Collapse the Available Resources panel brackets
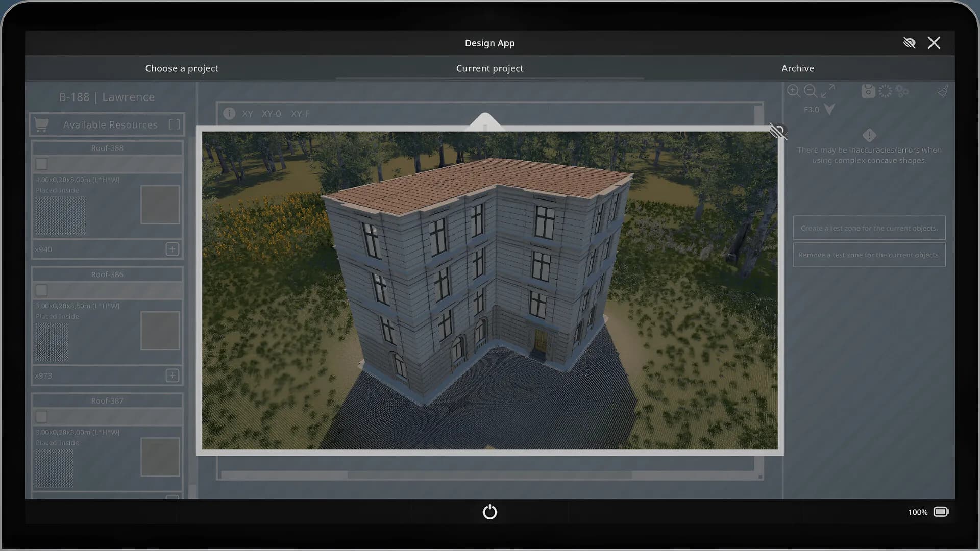 [174, 124]
